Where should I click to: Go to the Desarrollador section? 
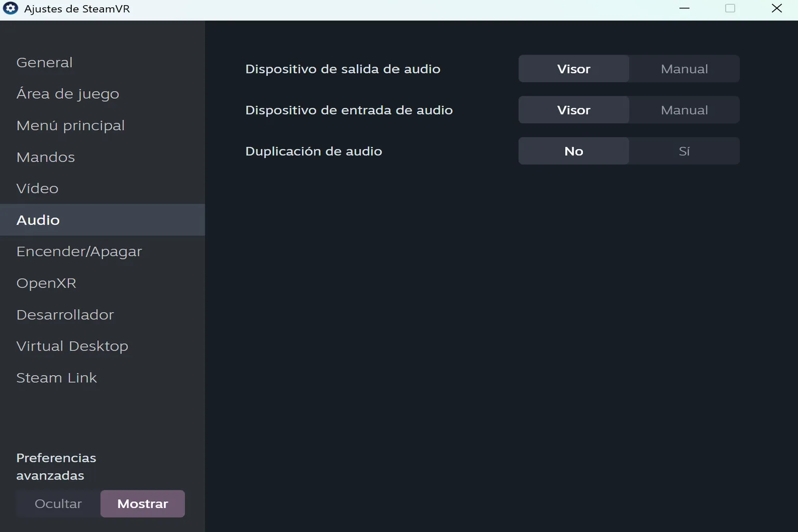pos(102,315)
